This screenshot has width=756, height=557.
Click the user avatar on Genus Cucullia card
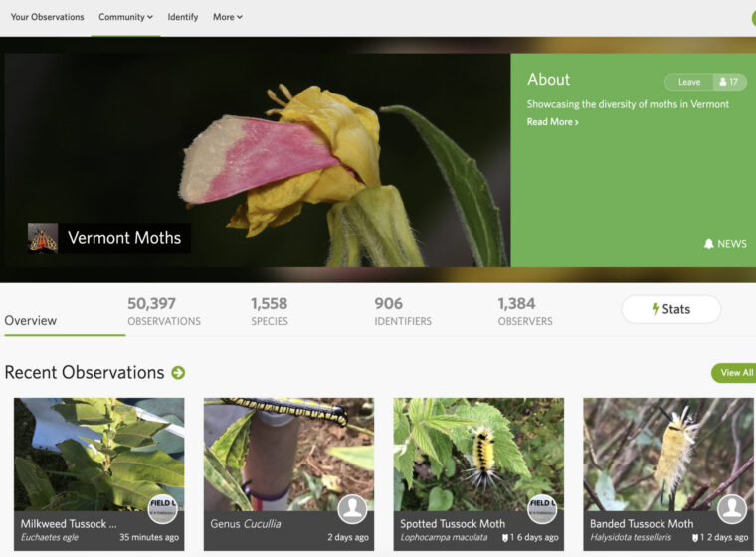click(352, 509)
